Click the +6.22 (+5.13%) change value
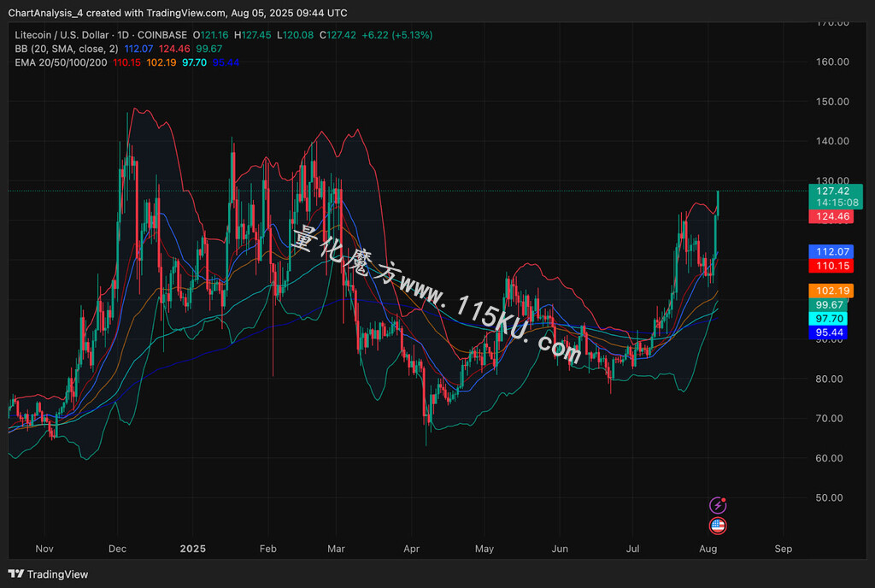 (397, 35)
